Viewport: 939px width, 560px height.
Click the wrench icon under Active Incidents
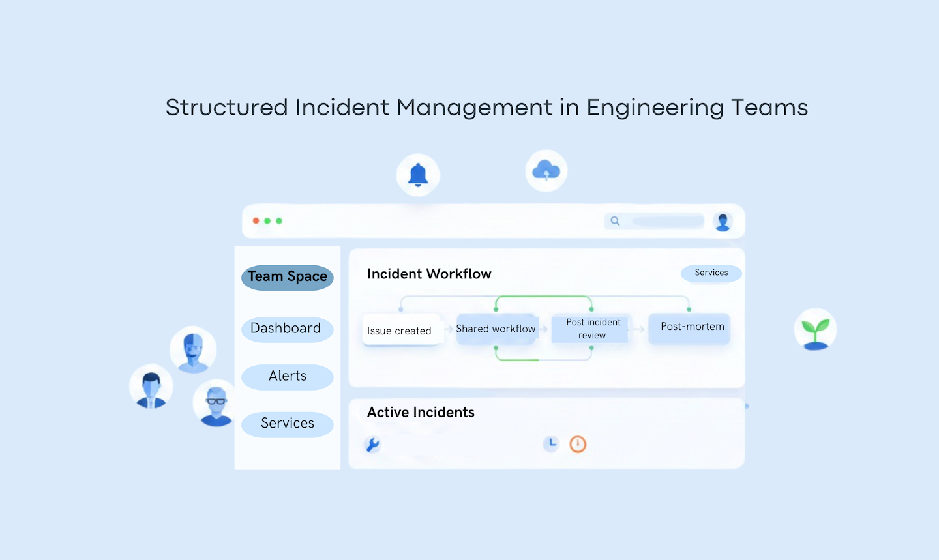tap(372, 444)
